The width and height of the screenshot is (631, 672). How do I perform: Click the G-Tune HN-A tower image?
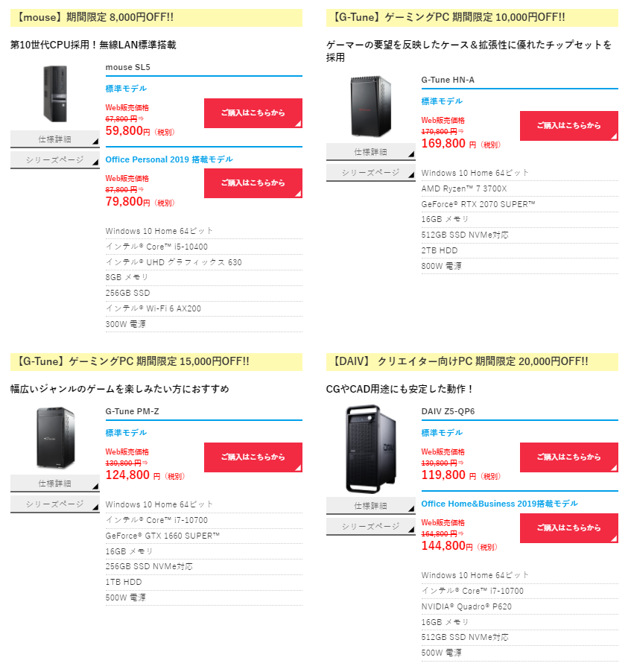point(371,107)
